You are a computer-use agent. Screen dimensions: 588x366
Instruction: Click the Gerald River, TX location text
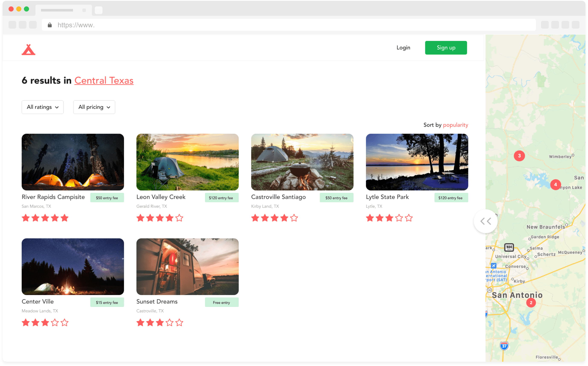point(152,206)
